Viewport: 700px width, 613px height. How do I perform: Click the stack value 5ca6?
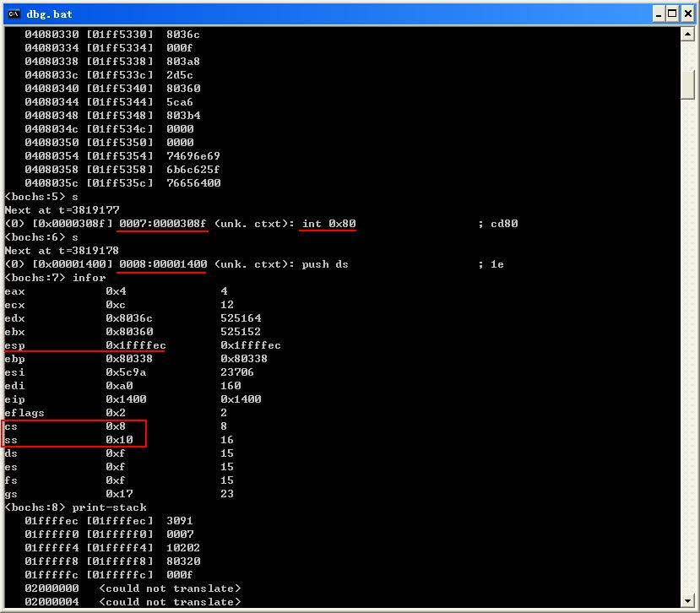[180, 102]
